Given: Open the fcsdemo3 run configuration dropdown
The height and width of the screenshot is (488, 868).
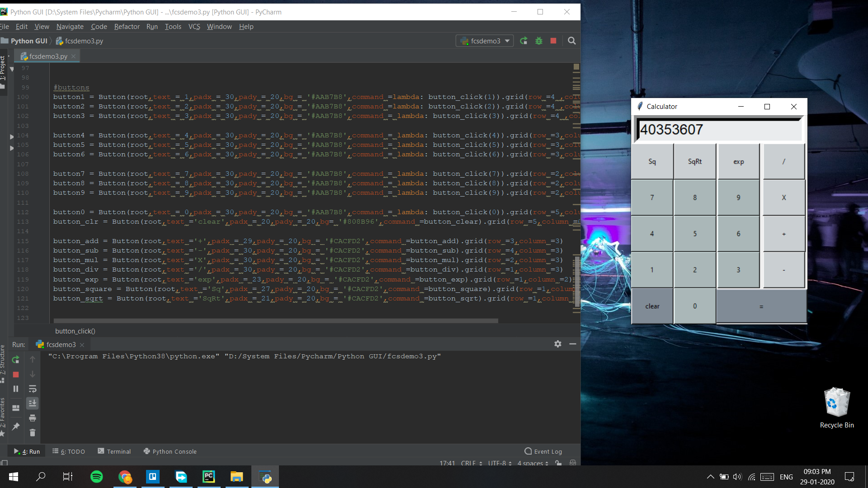Looking at the screenshot, I should coord(485,41).
